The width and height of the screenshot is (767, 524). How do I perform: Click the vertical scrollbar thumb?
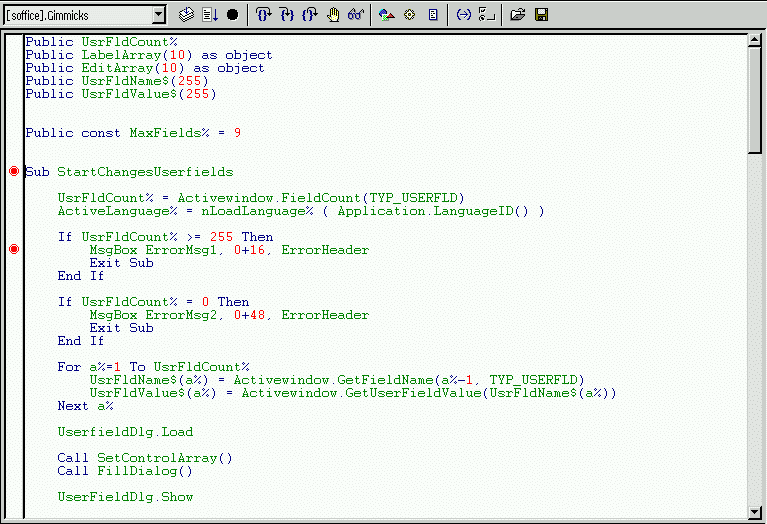click(x=754, y=100)
